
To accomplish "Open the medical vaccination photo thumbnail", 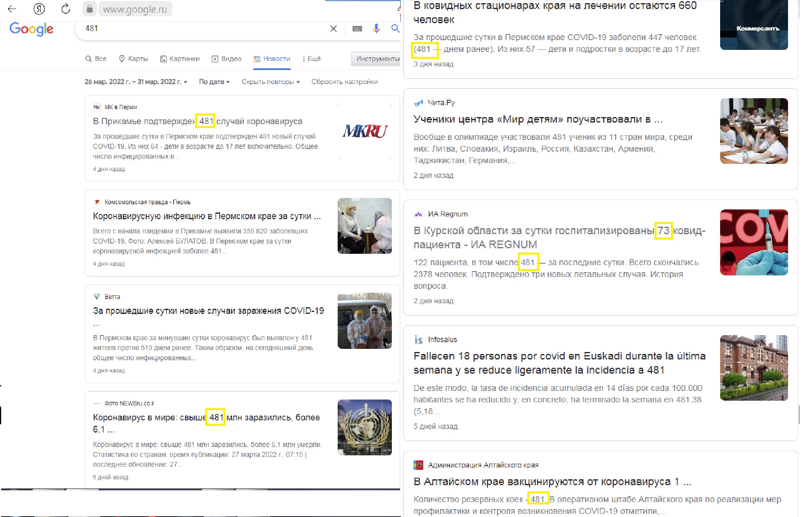I will point(365,226).
